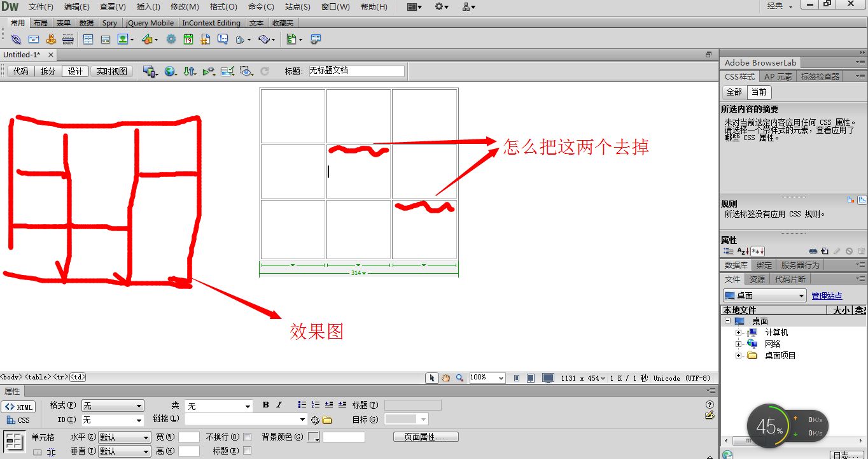The width and height of the screenshot is (868, 459).
Task: Open the 经典 workspace switcher
Action: point(780,6)
